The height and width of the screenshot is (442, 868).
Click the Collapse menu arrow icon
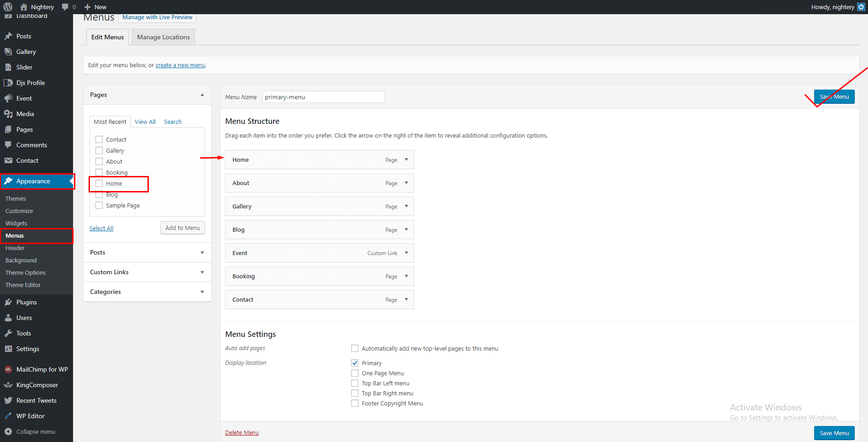pos(8,431)
